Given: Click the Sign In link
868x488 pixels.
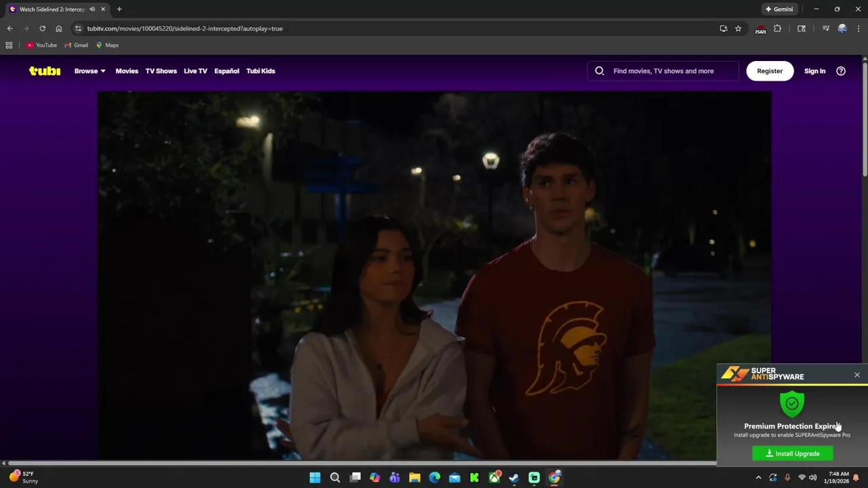Looking at the screenshot, I should coord(814,70).
